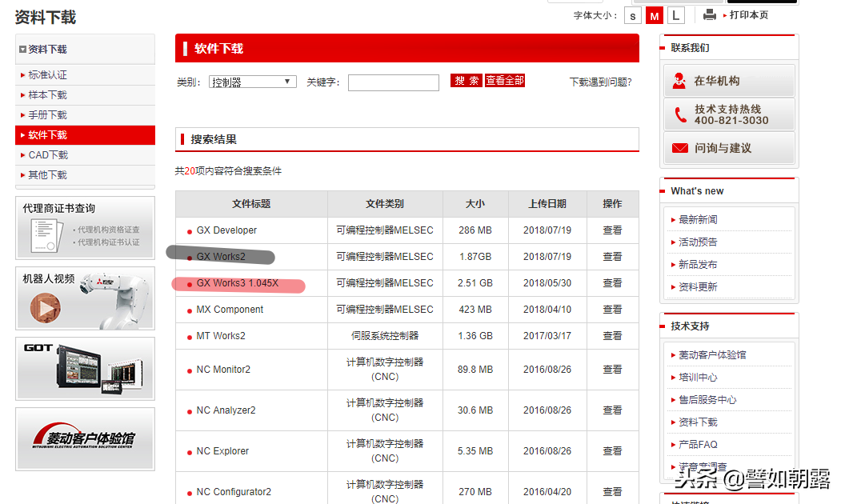Open the GX Developer file title
The height and width of the screenshot is (504, 845).
(x=226, y=230)
